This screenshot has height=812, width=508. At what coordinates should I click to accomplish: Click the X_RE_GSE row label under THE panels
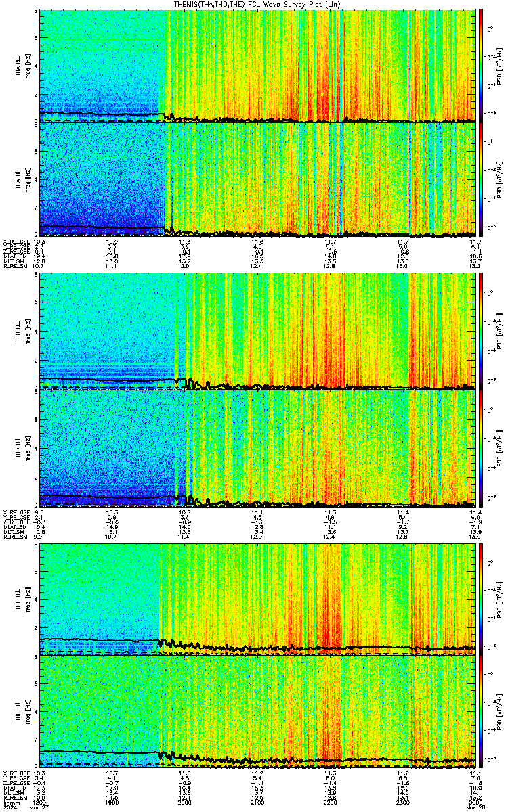[16, 773]
